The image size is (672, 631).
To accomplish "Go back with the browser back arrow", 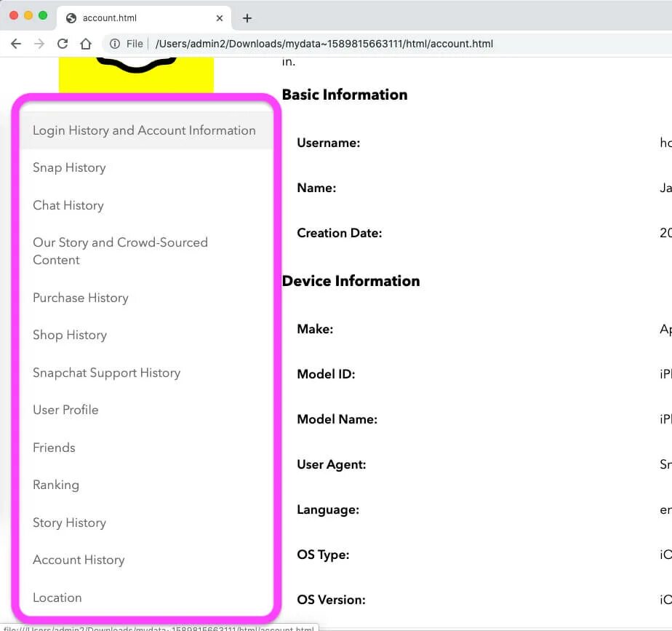I will 16,44.
